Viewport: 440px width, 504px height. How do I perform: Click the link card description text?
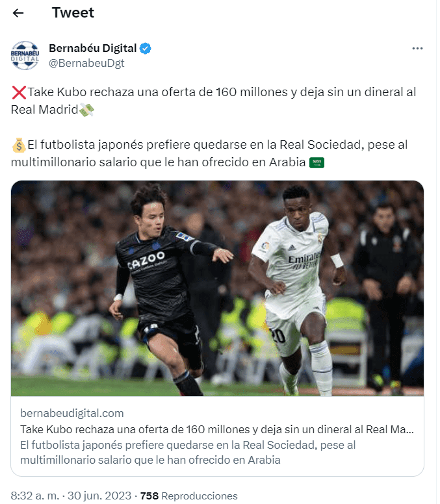point(188,453)
